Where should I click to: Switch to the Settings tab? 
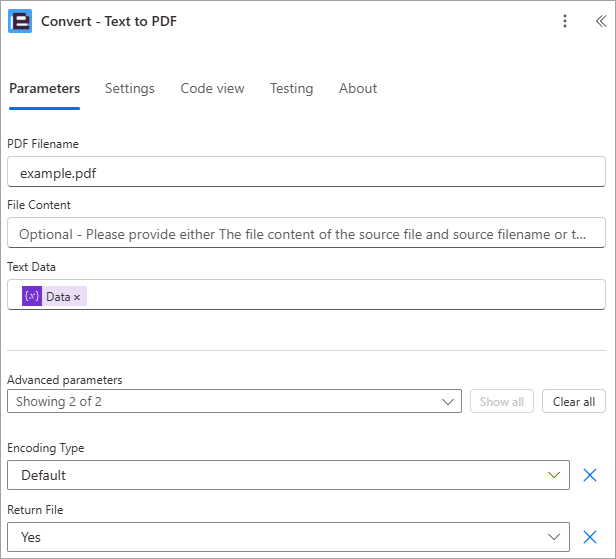[x=130, y=88]
